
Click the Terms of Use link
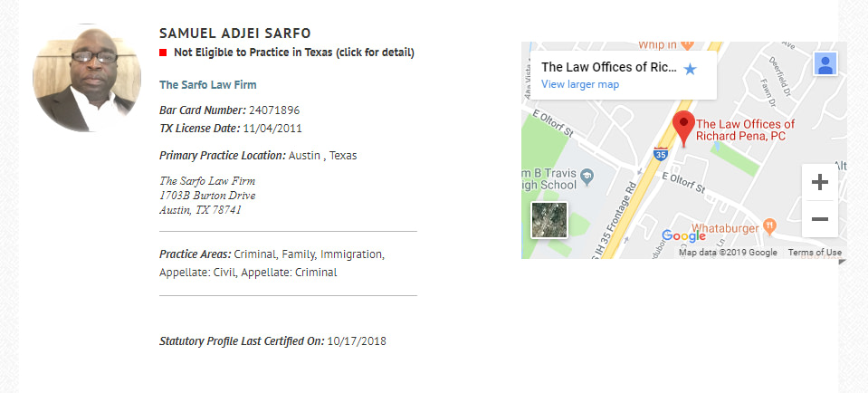[815, 253]
